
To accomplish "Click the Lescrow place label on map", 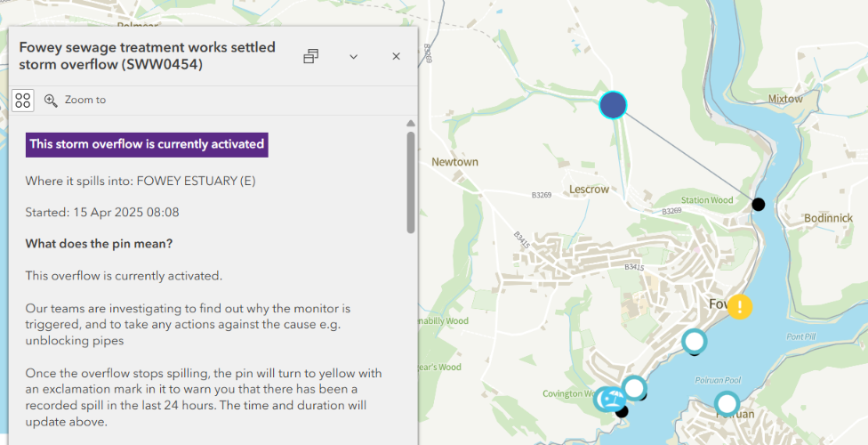I will coord(589,190).
